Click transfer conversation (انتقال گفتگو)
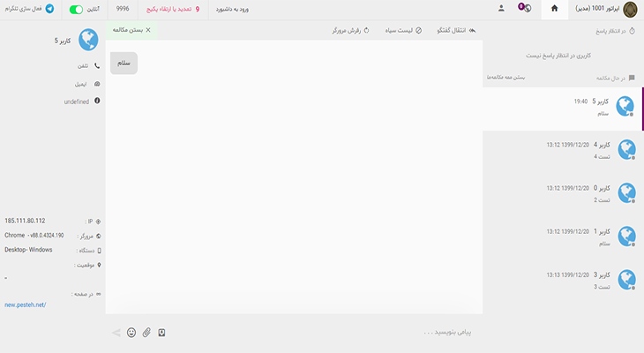 click(457, 30)
